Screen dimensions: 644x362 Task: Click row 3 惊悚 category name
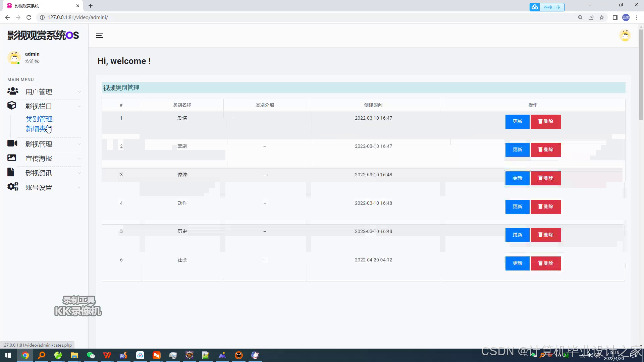point(182,174)
